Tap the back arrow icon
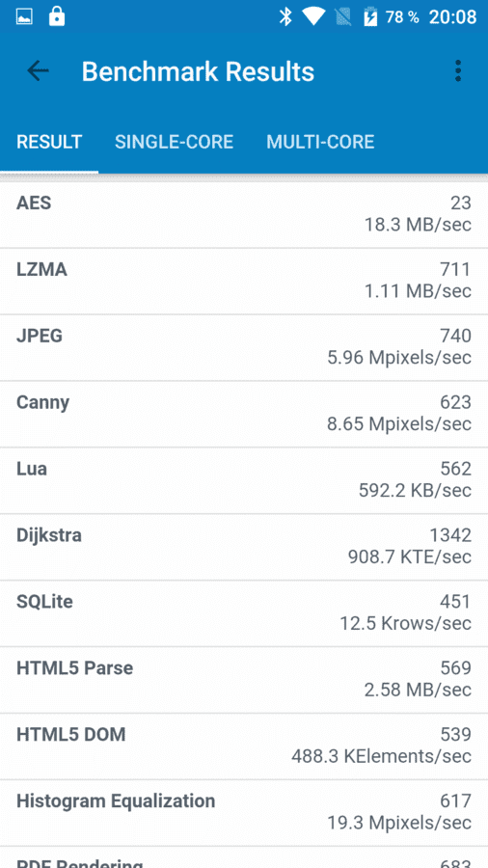Viewport: 488px width, 868px height. click(x=38, y=70)
